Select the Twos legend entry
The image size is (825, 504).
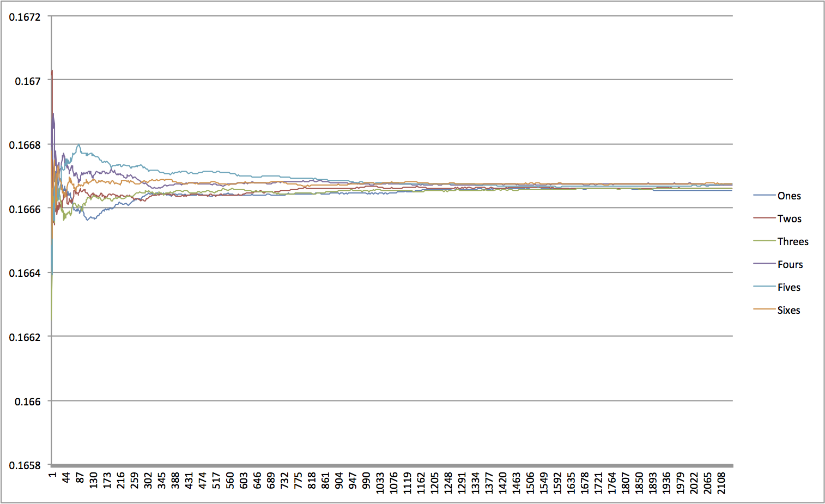[790, 218]
